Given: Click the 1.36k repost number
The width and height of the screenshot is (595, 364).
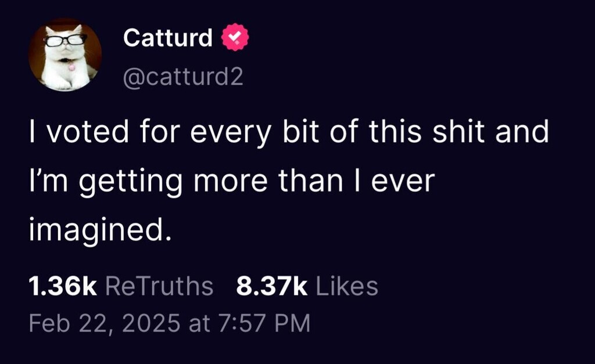Looking at the screenshot, I should click(63, 286).
